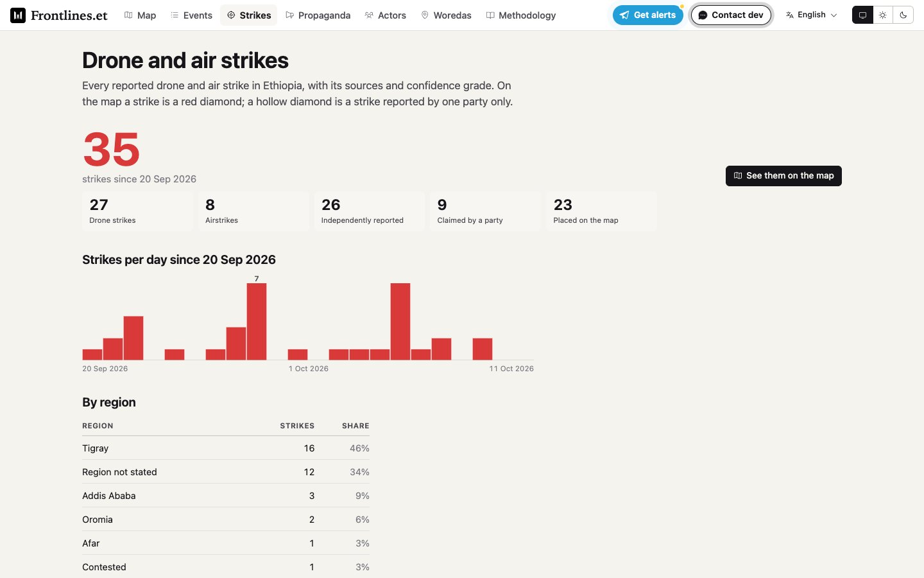Viewport: 924px width, 578px height.
Task: Click the Frontlines.et site title
Action: 69,15
